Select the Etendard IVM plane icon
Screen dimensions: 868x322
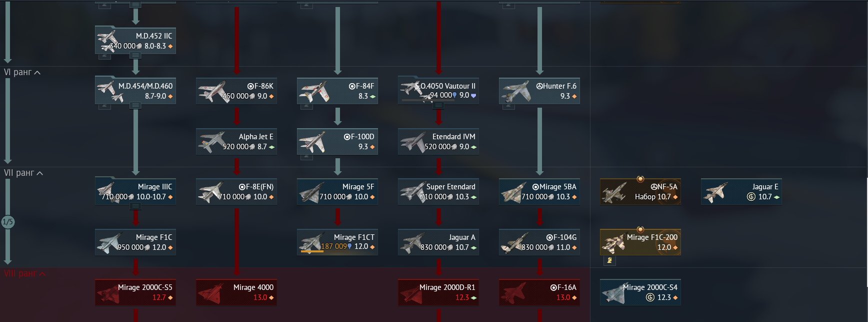[413, 142]
